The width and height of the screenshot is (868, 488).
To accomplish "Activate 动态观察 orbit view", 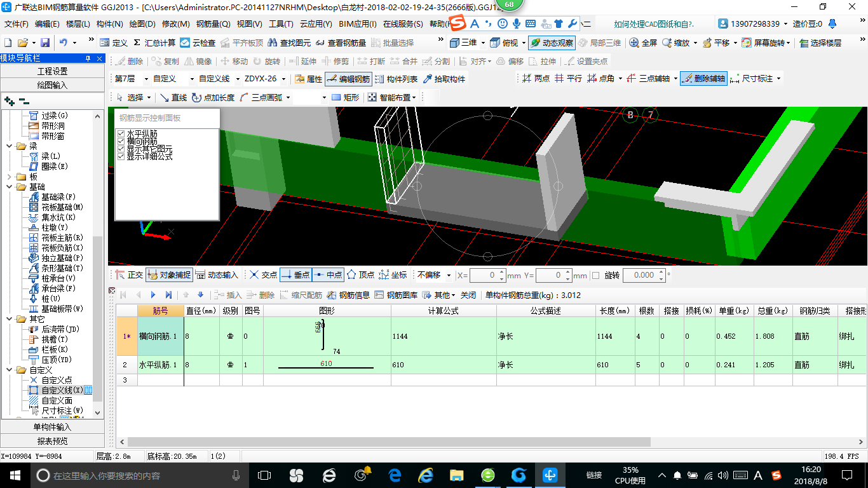I will tap(552, 43).
